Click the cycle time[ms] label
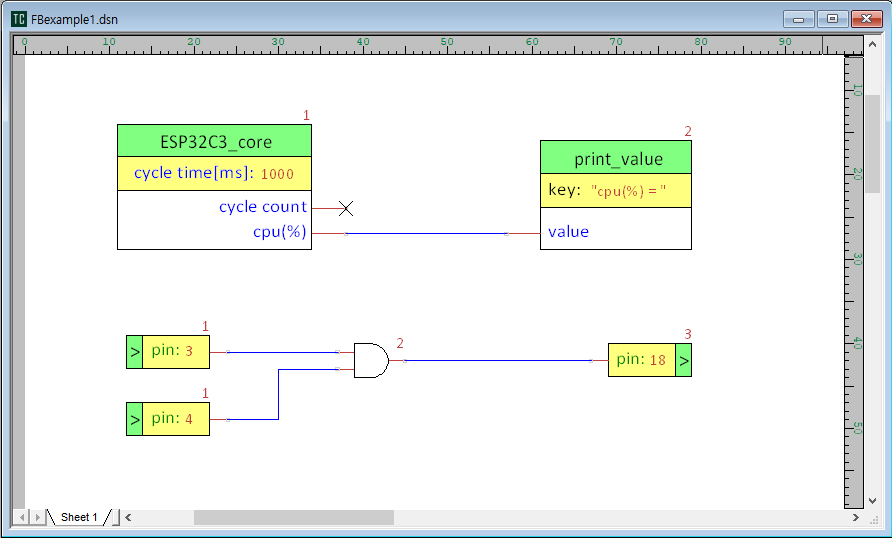892x538 pixels. (x=194, y=173)
